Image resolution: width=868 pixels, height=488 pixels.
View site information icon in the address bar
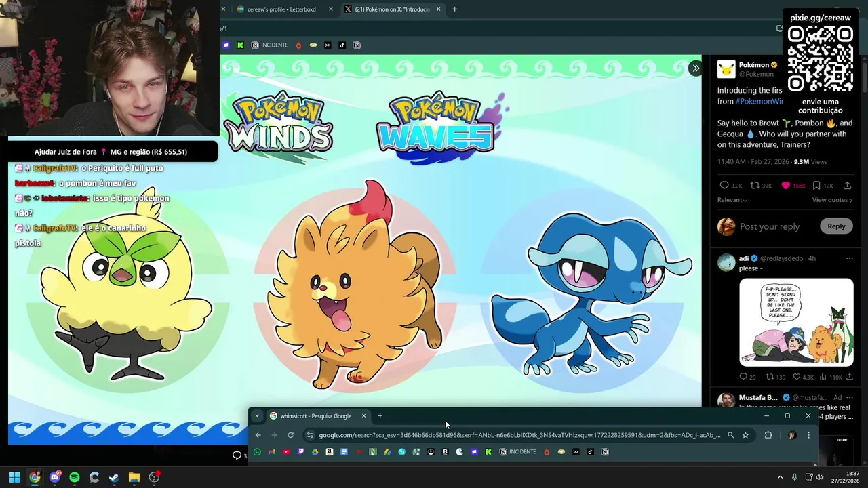pos(310,435)
